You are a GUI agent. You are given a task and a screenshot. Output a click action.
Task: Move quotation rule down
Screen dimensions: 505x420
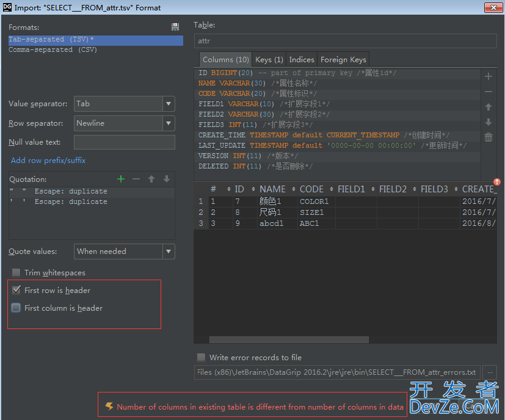pyautogui.click(x=167, y=179)
